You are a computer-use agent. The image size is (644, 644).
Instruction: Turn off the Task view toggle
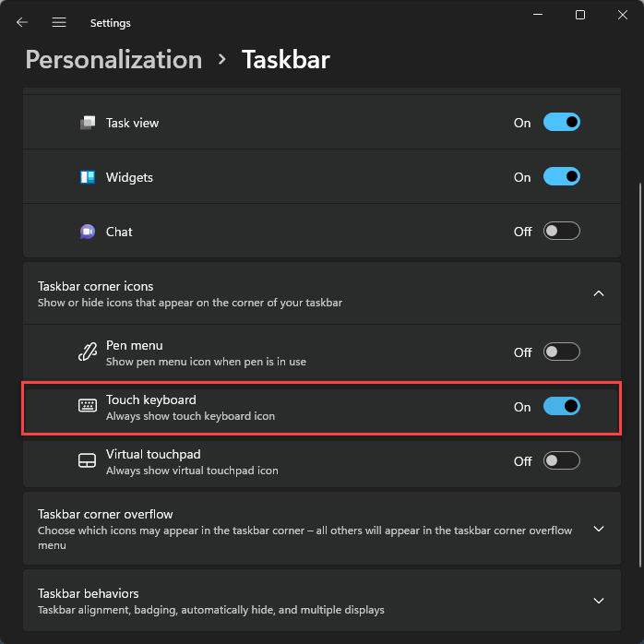pos(562,122)
